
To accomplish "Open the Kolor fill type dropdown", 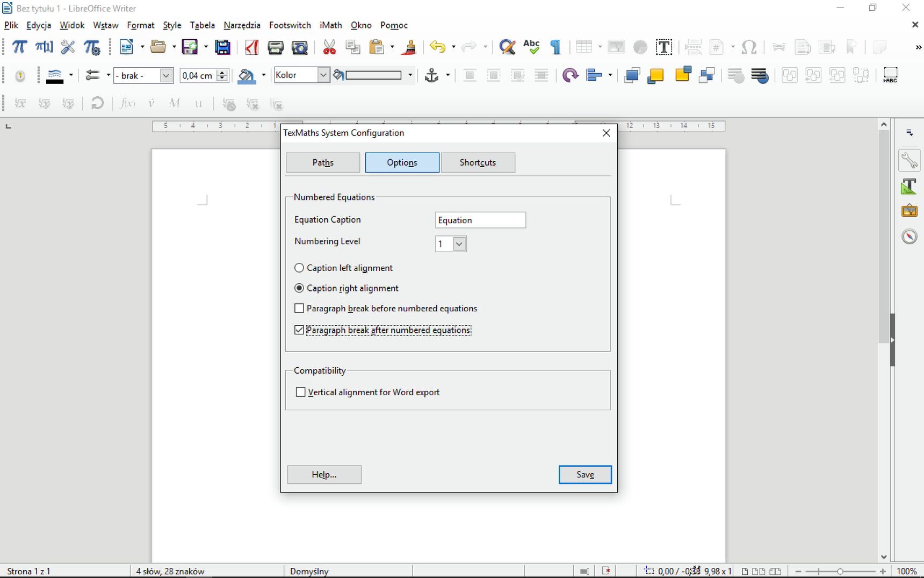I will point(323,75).
